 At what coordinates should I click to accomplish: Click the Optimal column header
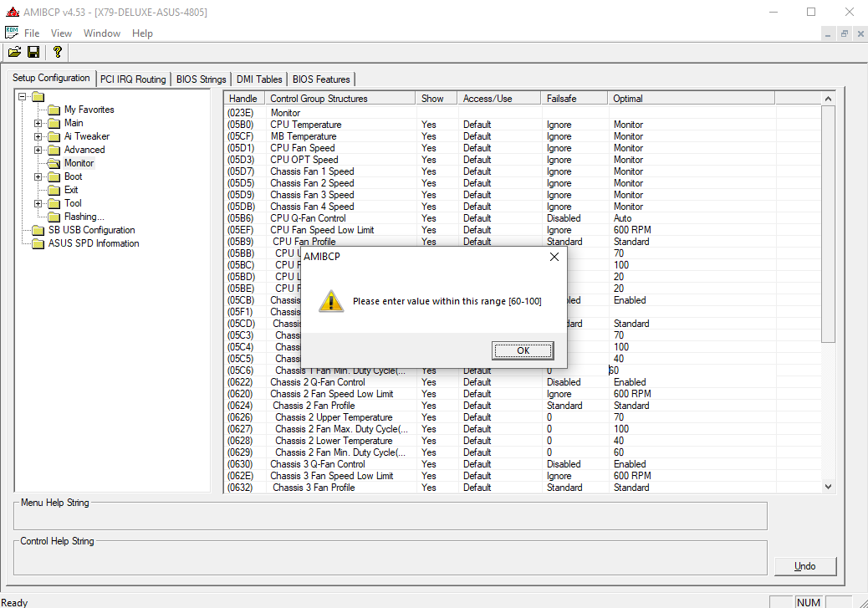(691, 99)
